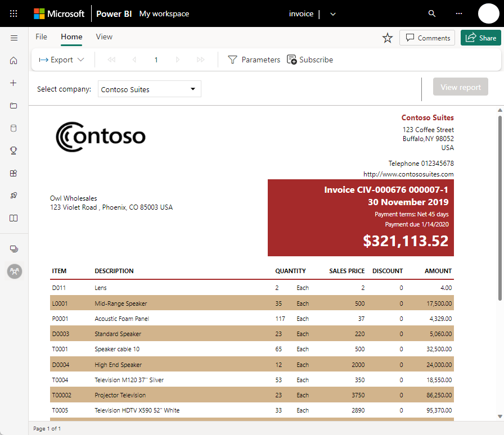Image resolution: width=504 pixels, height=435 pixels.
Task: Open Learn book icon in sidebar
Action: point(13,218)
